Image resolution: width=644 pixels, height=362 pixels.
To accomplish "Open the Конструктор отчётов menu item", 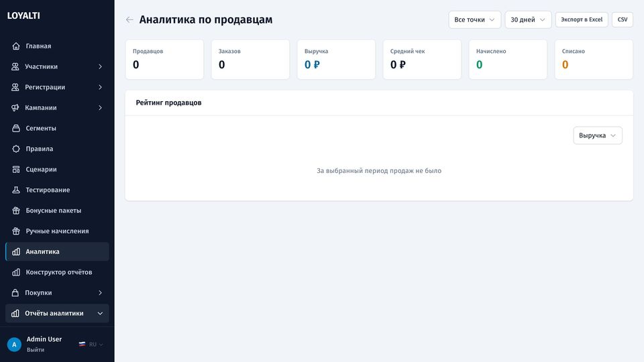I will pyautogui.click(x=57, y=272).
